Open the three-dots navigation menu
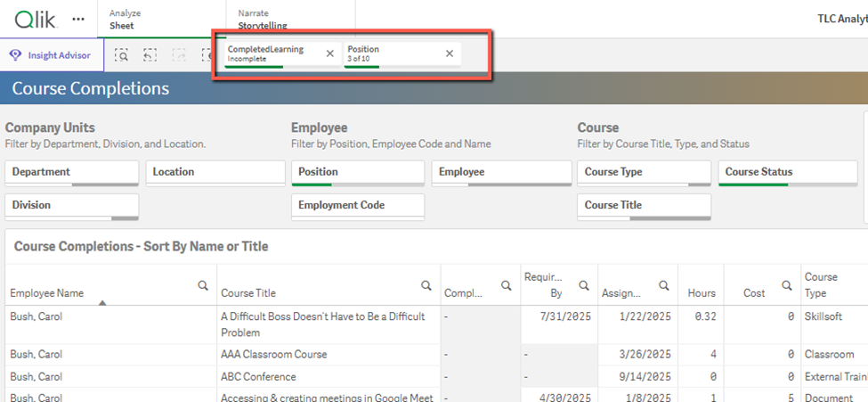The image size is (868, 402). (x=78, y=19)
